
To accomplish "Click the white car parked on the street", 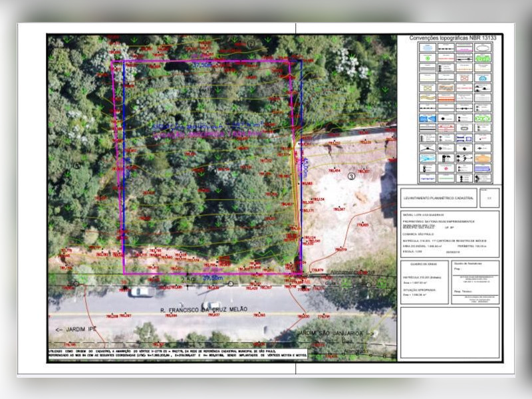I will [x=141, y=292].
